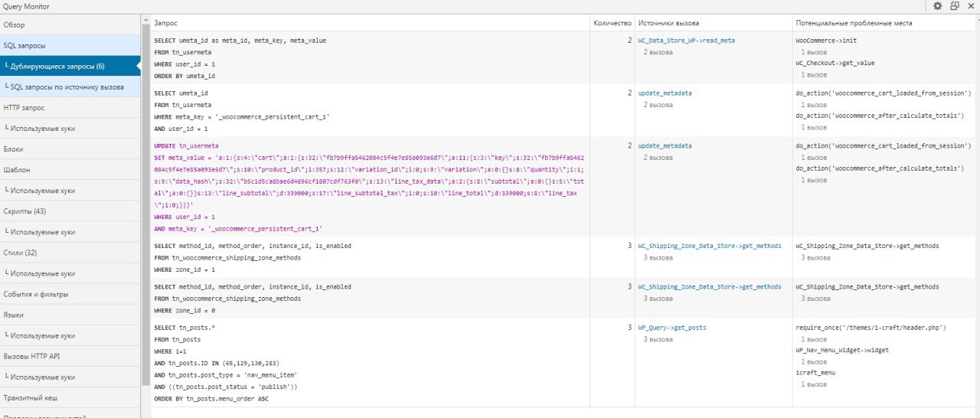Open the Стили (32) section
Viewport: 980px width, 418px height.
70,252
